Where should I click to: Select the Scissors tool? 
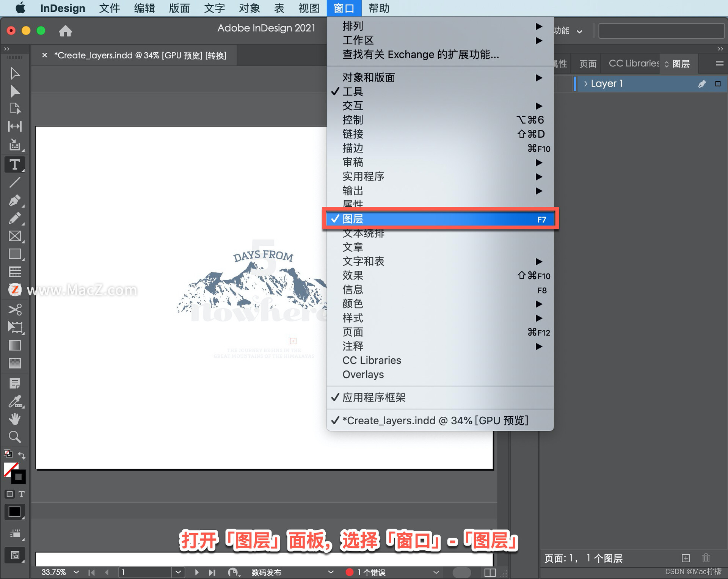15,309
